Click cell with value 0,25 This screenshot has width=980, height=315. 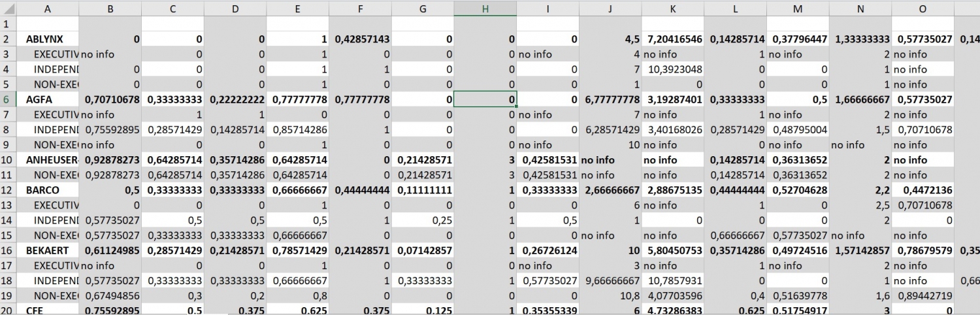coord(423,220)
